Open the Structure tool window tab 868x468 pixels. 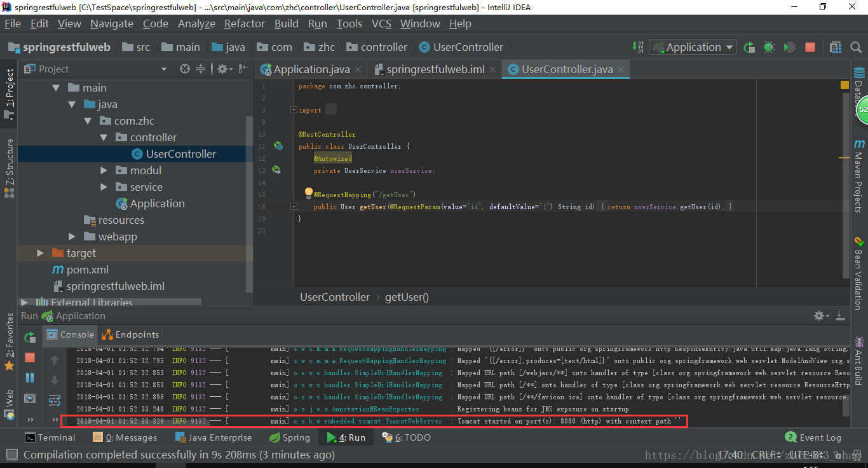[x=9, y=168]
